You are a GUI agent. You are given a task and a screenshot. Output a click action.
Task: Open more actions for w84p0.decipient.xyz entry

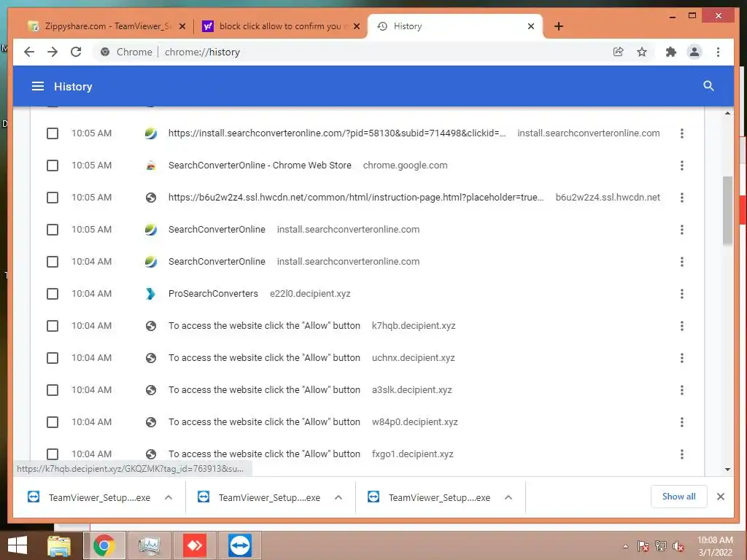tap(682, 422)
